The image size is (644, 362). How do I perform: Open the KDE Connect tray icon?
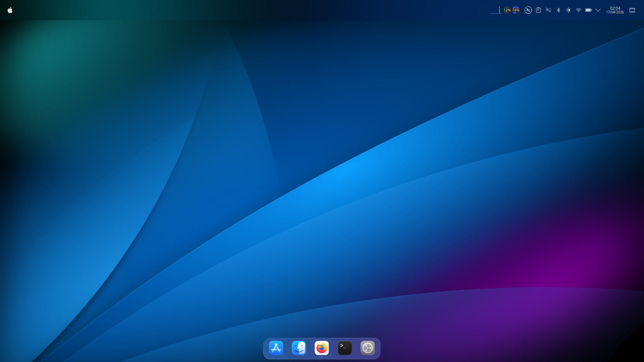click(x=528, y=10)
